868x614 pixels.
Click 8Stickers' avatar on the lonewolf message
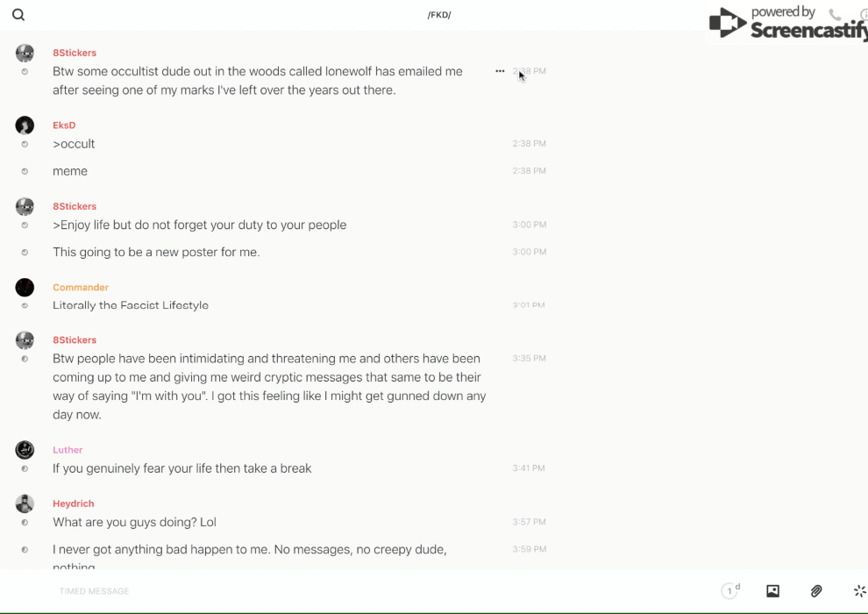click(x=25, y=54)
